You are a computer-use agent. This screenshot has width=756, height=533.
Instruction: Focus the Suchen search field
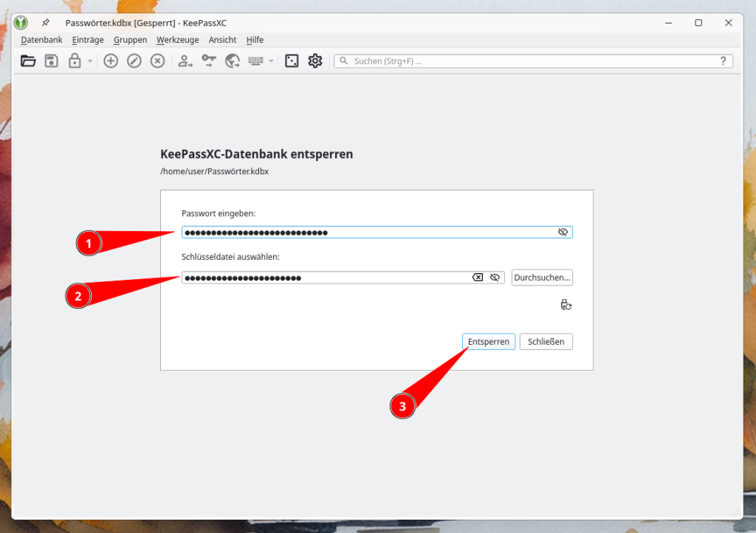pos(533,61)
